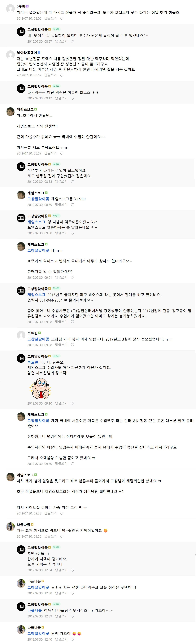Click 답글쓰기 under 09:33 제임스보그 comment
Image resolution: width=196 pixels, height=644 pixels.
click(x=51, y=514)
